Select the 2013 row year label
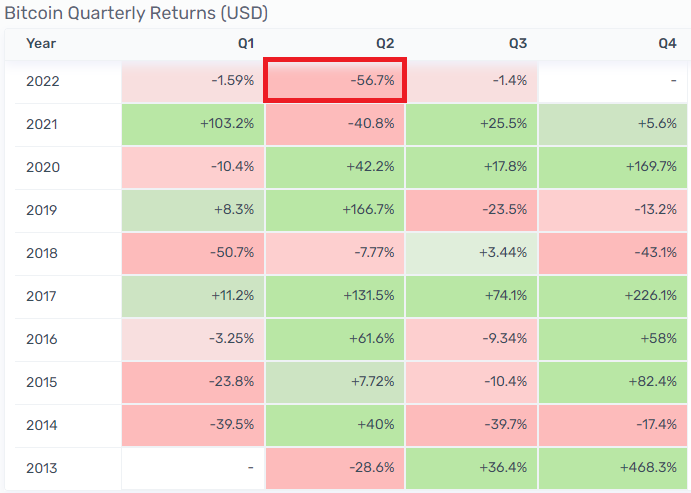The image size is (691, 493). tap(43, 468)
